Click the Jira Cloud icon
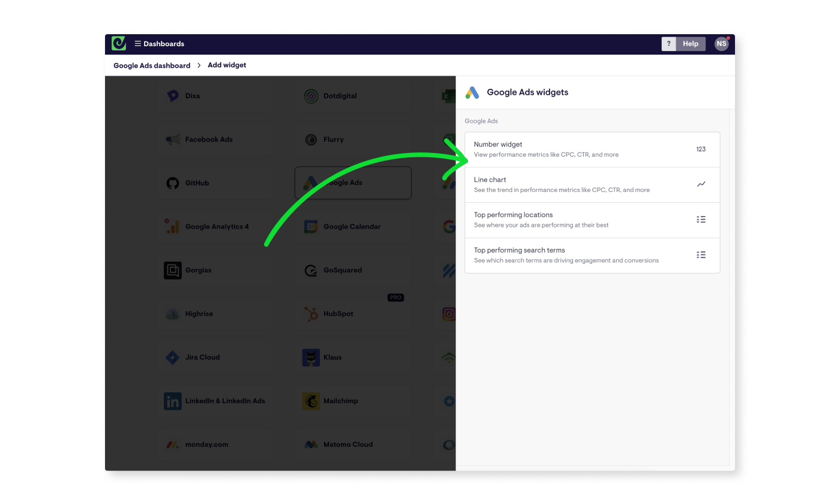This screenshot has height=504, width=840. click(173, 358)
